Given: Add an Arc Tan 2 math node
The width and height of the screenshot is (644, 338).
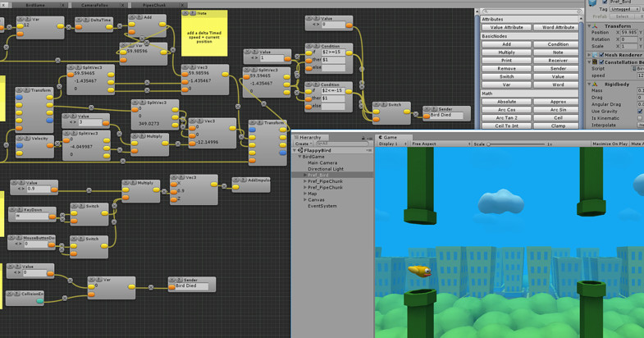Looking at the screenshot, I should click(506, 118).
